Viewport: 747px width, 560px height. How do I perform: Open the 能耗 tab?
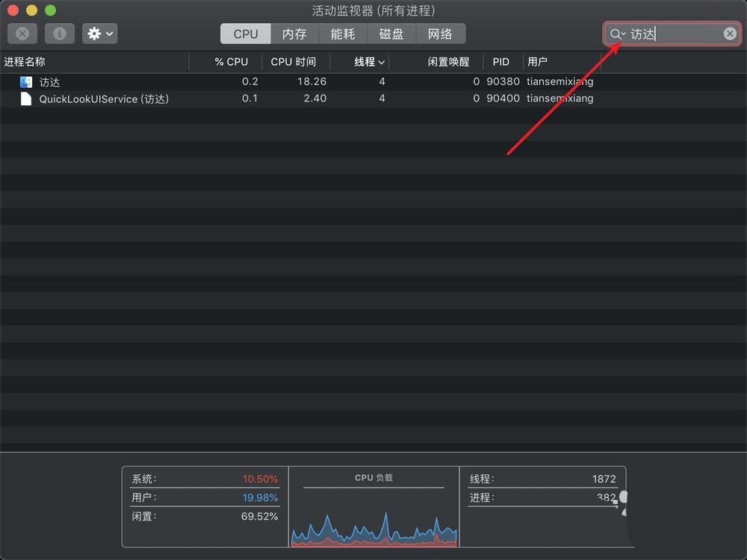tap(342, 33)
